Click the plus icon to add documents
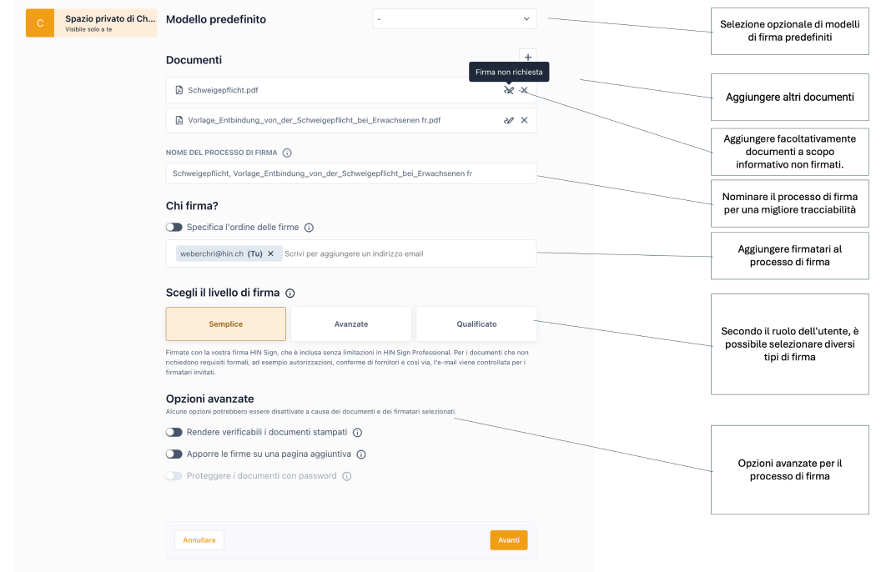 [528, 57]
